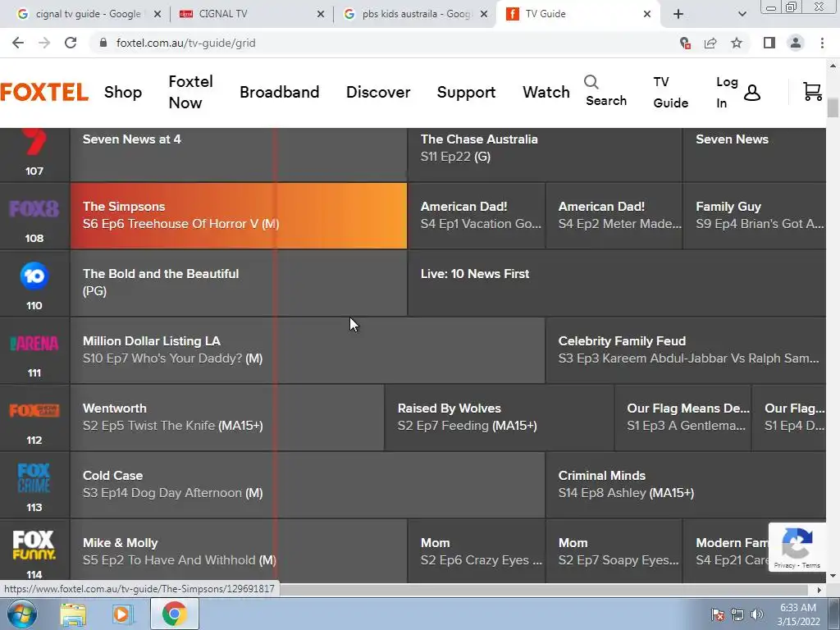840x630 pixels.
Task: Click the vertical page scrollbar thumb
Action: (x=833, y=107)
